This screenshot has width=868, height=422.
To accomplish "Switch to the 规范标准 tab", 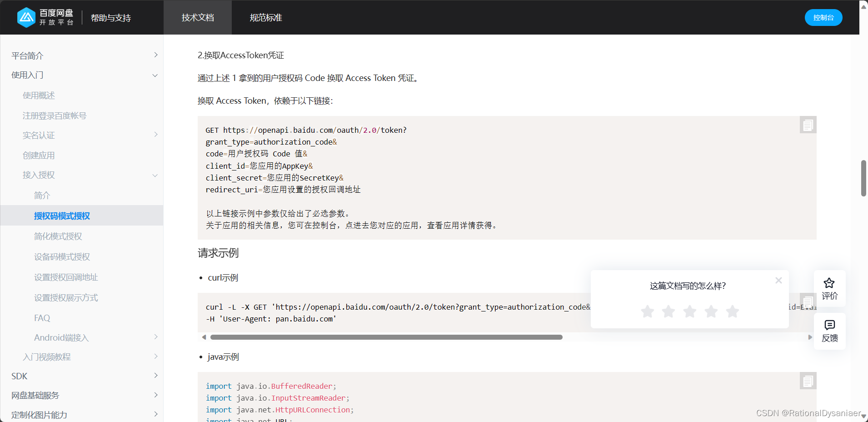I will click(266, 17).
